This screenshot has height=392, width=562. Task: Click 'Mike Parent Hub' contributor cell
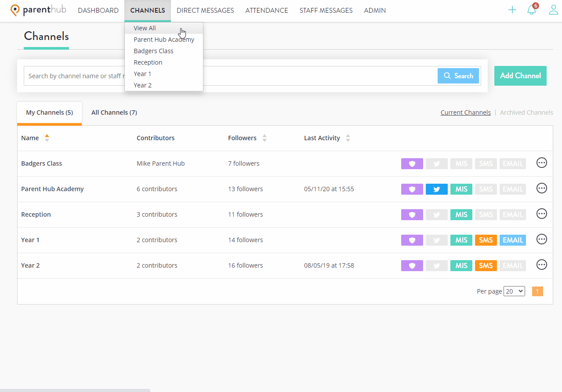(x=161, y=163)
